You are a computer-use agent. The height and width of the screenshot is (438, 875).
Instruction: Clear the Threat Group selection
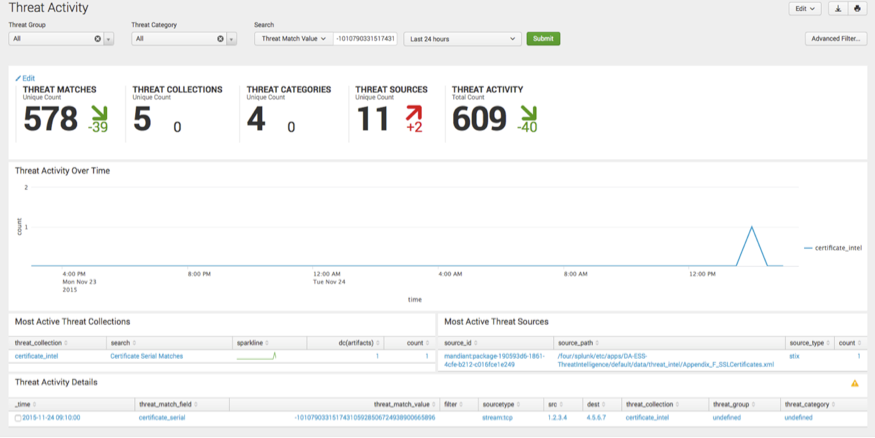[98, 39]
